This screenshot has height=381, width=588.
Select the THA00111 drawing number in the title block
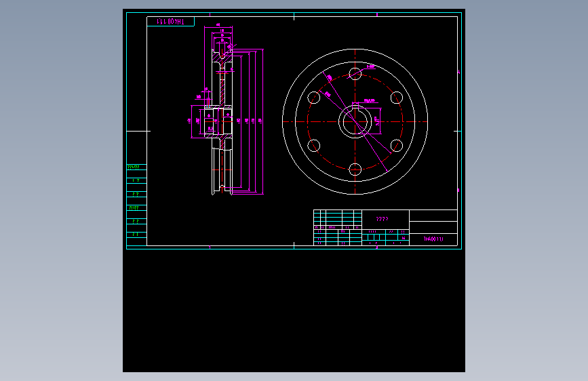pyautogui.click(x=433, y=239)
